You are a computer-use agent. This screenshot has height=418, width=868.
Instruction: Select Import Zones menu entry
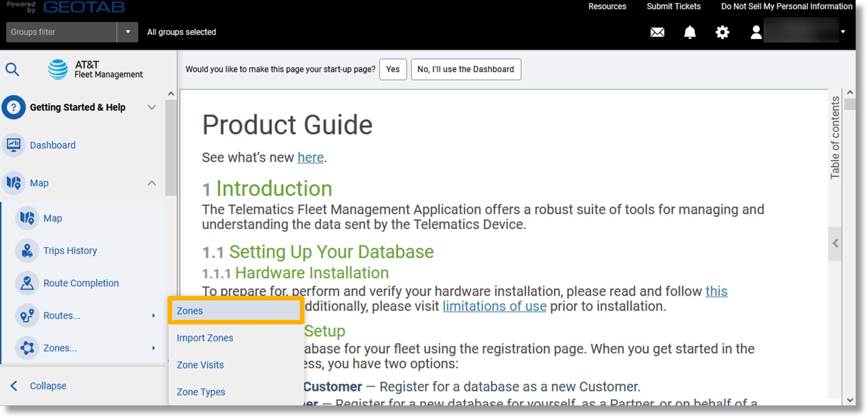pos(205,338)
